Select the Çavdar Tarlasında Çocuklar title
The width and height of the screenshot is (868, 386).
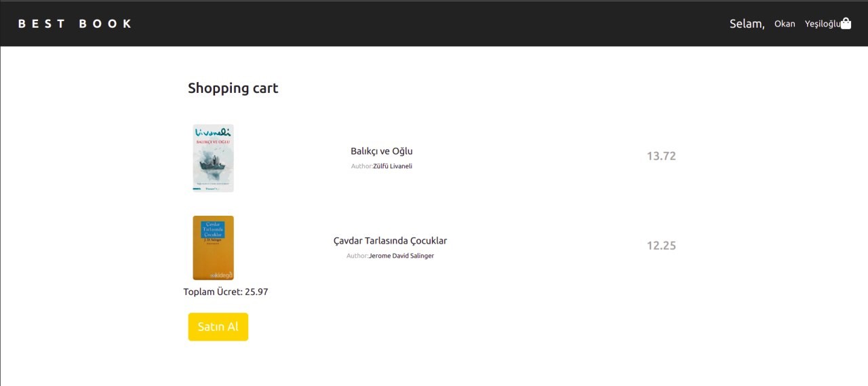click(x=390, y=241)
